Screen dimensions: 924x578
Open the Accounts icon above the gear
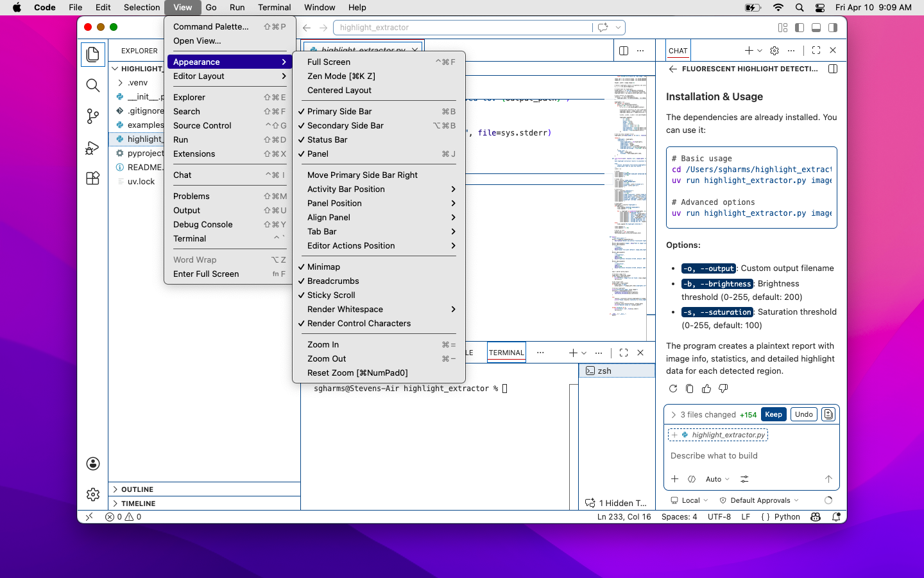[92, 463]
